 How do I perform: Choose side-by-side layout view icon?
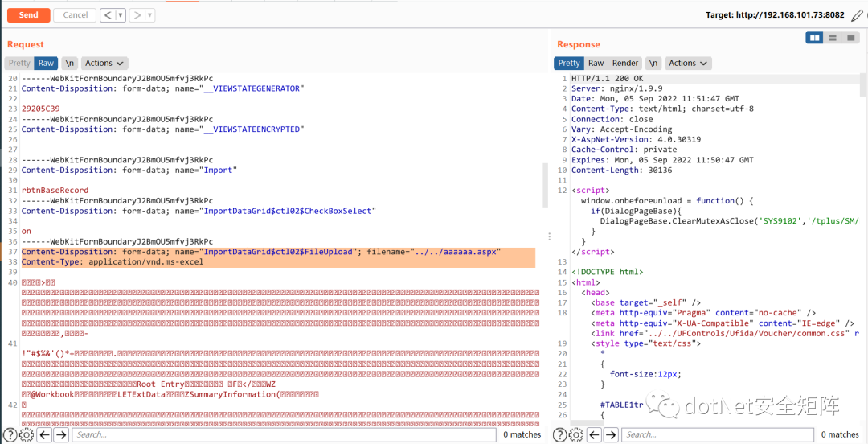[x=813, y=38]
